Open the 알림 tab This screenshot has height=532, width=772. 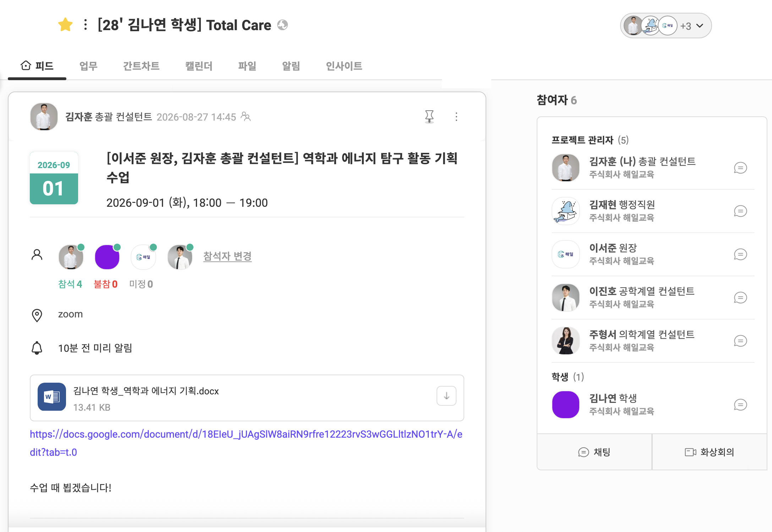pos(291,66)
